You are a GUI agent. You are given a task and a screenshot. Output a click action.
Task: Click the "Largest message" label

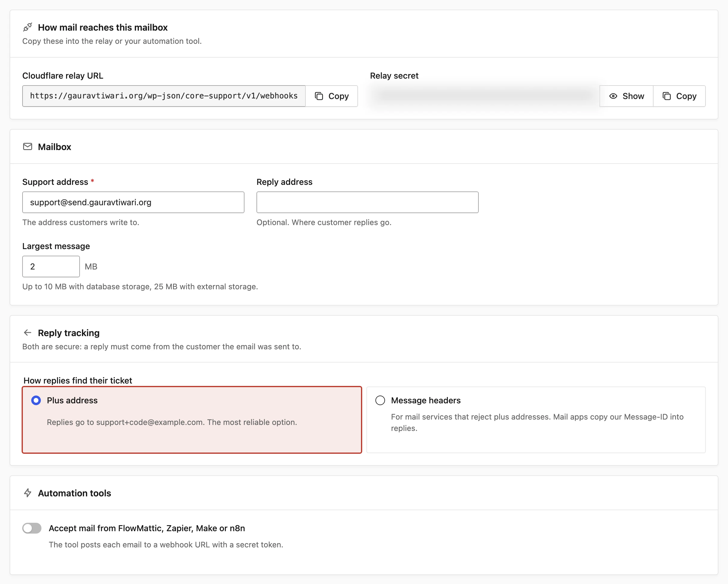pos(56,246)
